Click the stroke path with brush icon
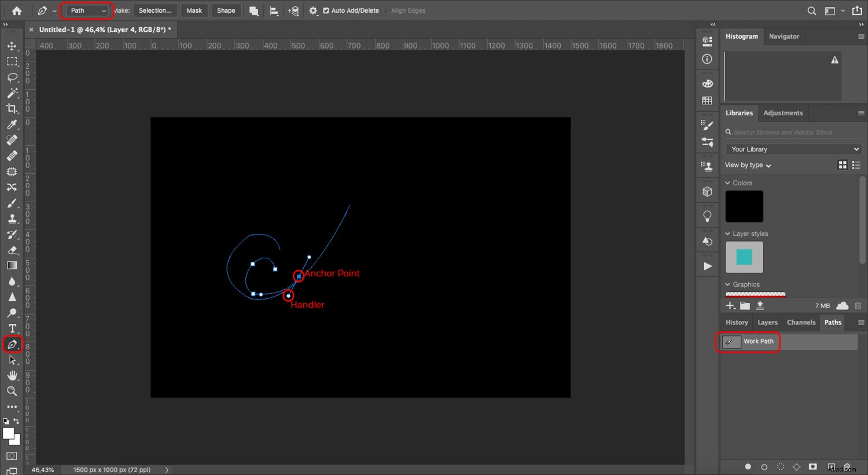868x475 pixels. [x=764, y=466]
